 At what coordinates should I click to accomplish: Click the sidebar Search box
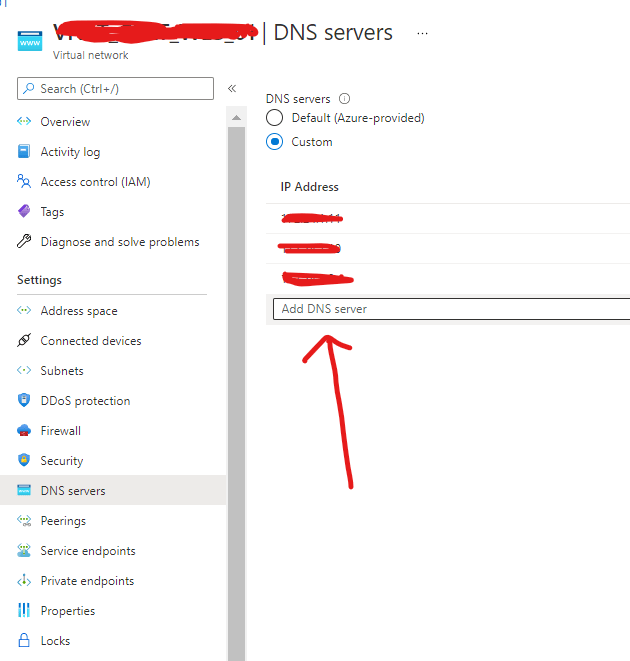point(115,89)
